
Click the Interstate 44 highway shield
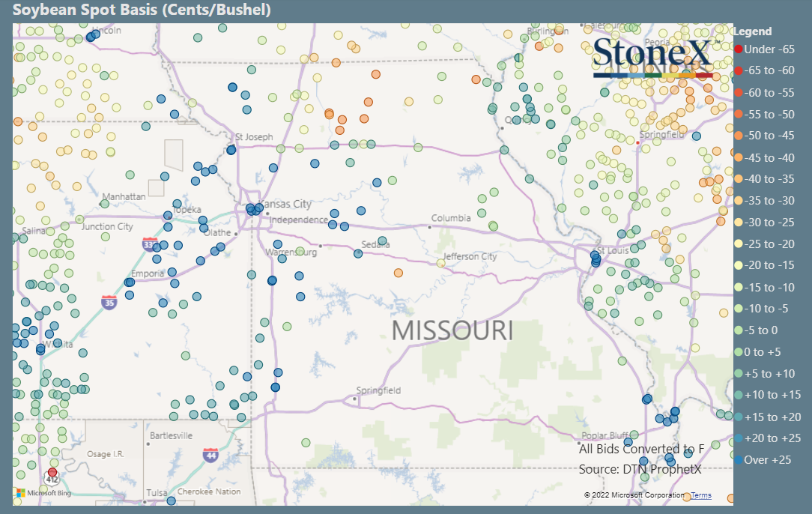[x=210, y=456]
